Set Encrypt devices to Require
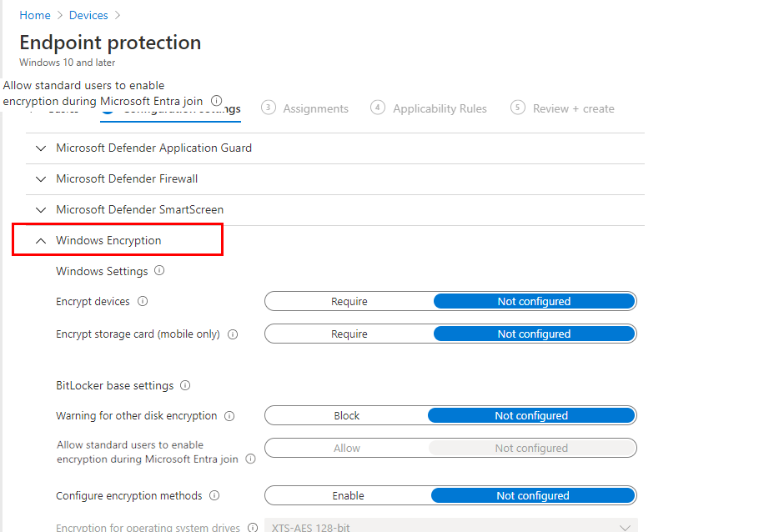Image resolution: width=764 pixels, height=532 pixels. click(349, 302)
